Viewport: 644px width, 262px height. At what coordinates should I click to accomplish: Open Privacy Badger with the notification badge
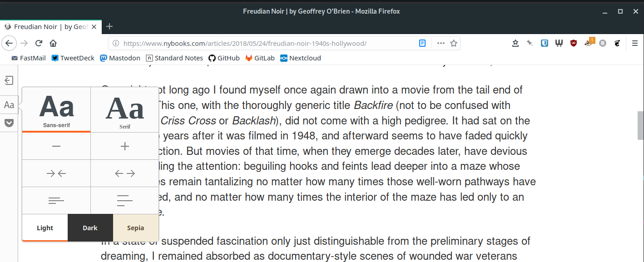point(588,43)
